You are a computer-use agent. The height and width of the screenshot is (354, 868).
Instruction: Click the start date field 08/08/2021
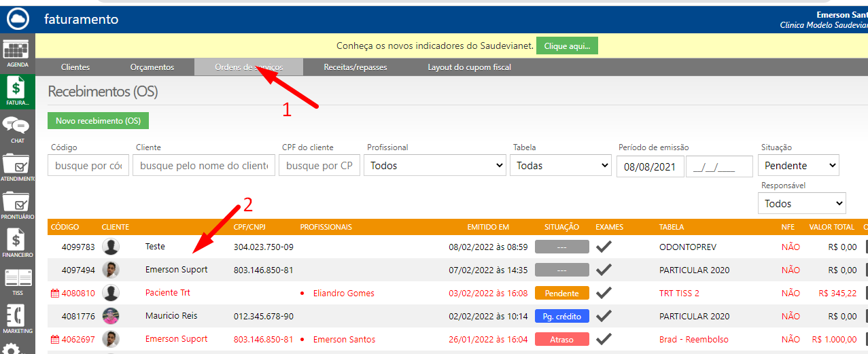click(x=650, y=166)
